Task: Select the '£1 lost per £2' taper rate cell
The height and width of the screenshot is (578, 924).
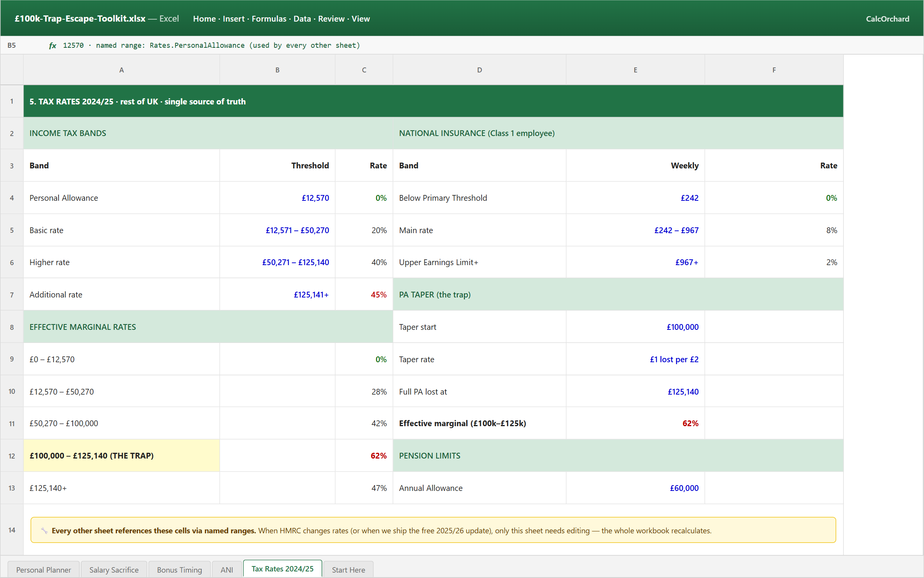Action: pos(635,360)
